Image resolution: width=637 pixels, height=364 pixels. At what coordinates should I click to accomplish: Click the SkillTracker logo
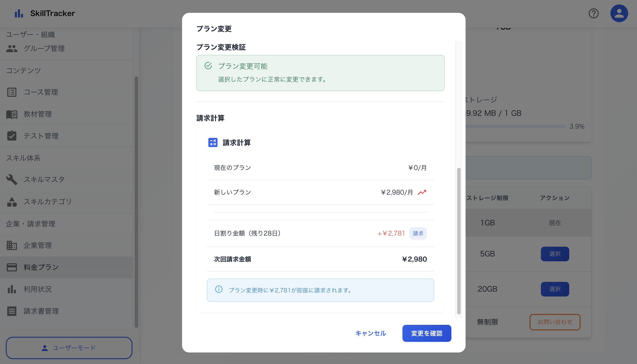pyautogui.click(x=45, y=13)
